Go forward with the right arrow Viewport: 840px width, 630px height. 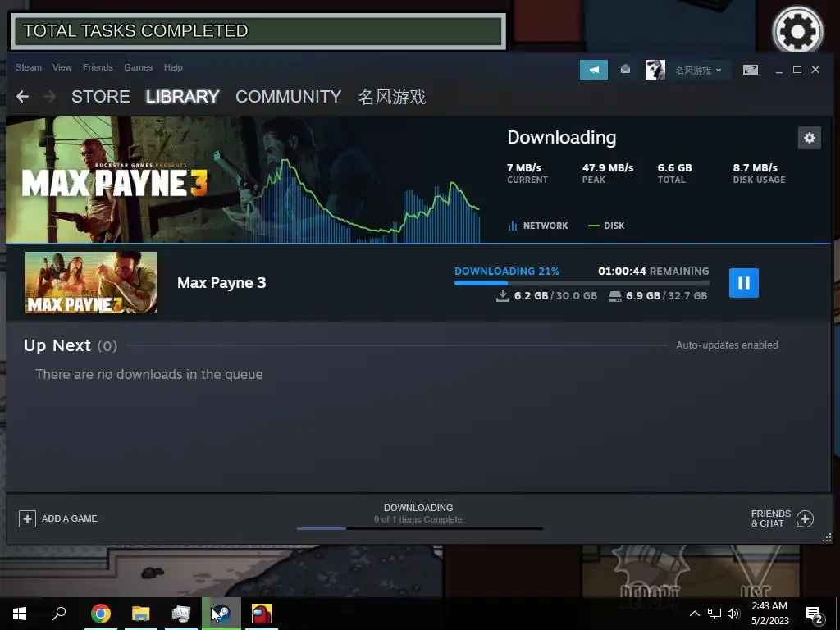coord(49,97)
